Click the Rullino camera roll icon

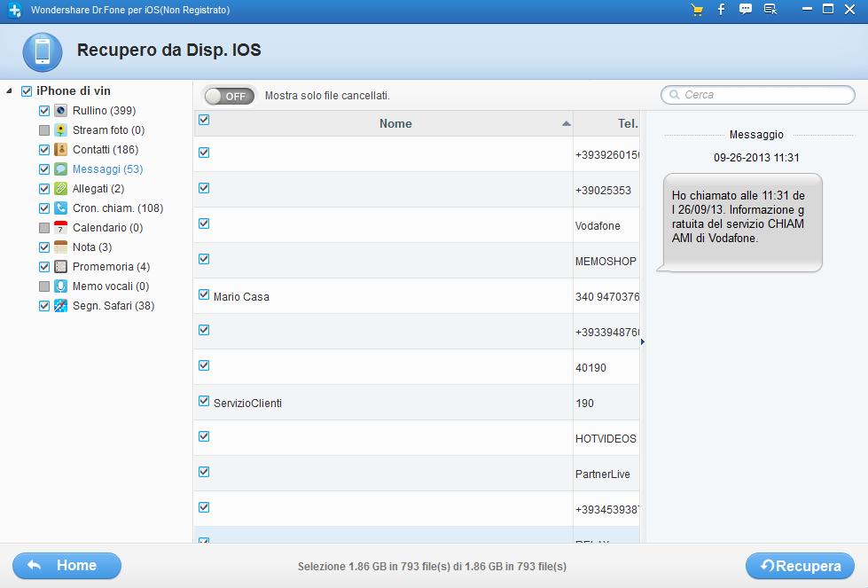[61, 111]
